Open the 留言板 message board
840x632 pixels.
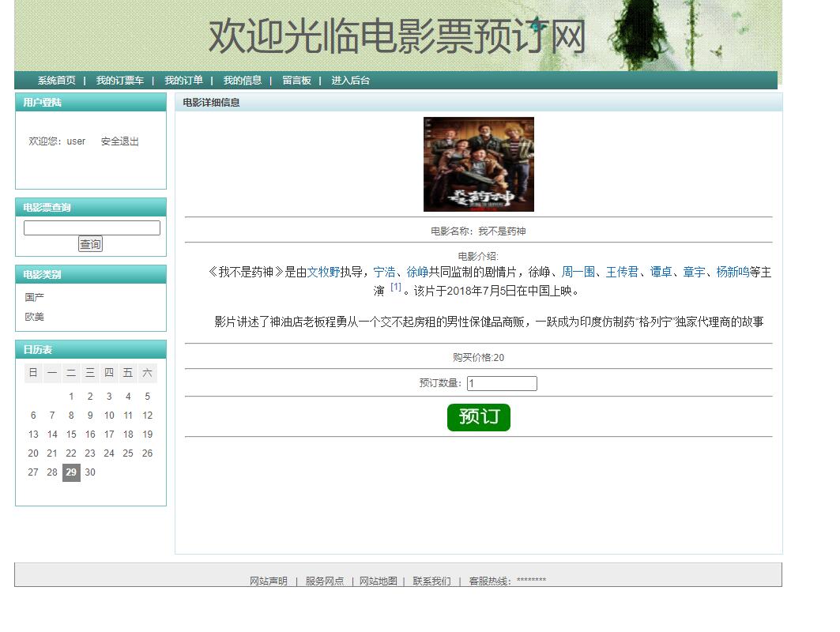click(296, 80)
